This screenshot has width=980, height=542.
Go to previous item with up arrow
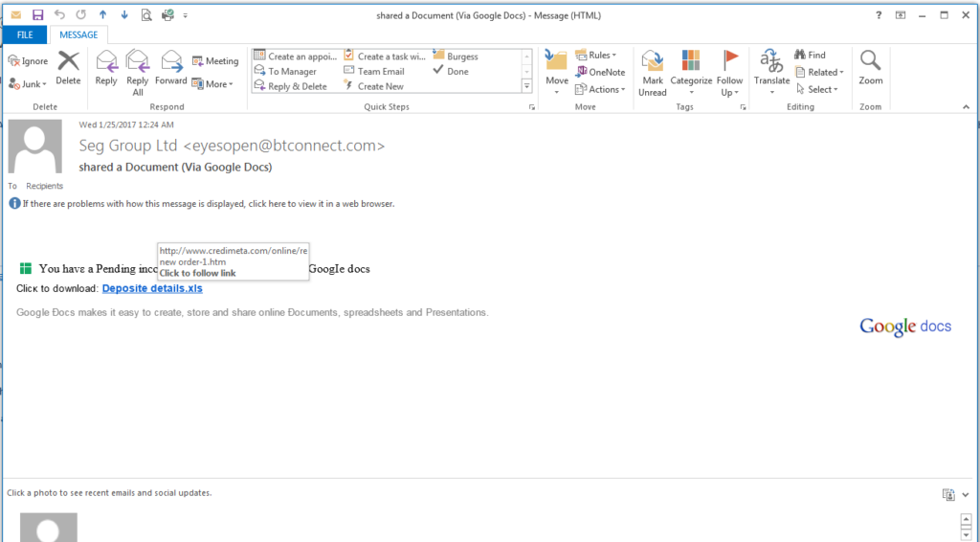tap(103, 15)
